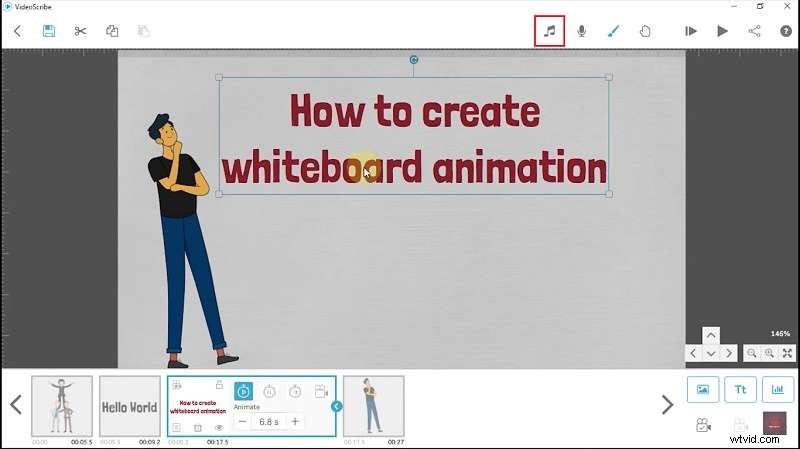Select the Animate time option
Viewport: 800px width, 449px height.
click(x=243, y=391)
